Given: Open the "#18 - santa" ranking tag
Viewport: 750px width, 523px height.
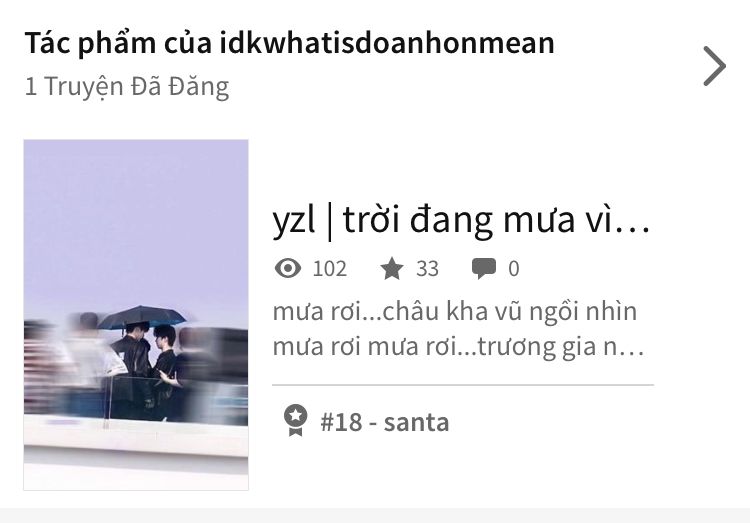Looking at the screenshot, I should coord(385,423).
